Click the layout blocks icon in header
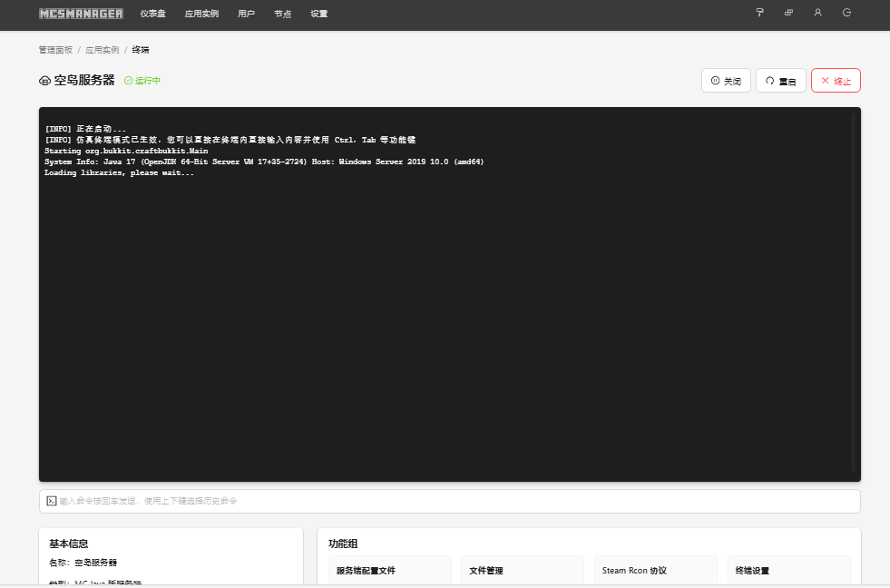This screenshot has height=588, width=890. tap(788, 13)
